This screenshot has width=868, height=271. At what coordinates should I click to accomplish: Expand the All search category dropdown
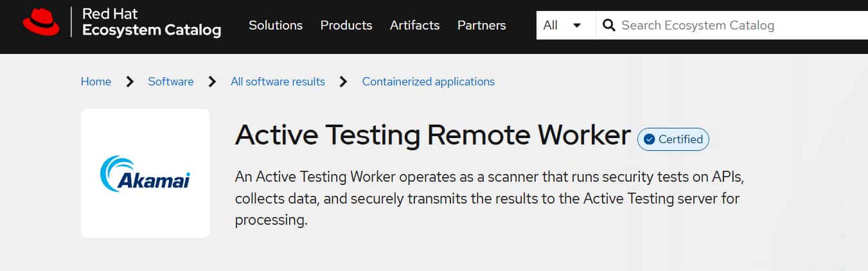pyautogui.click(x=563, y=26)
